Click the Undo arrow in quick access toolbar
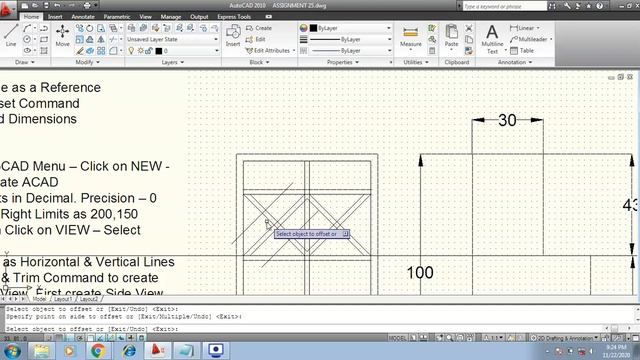The width and height of the screenshot is (640, 360). [57, 5]
